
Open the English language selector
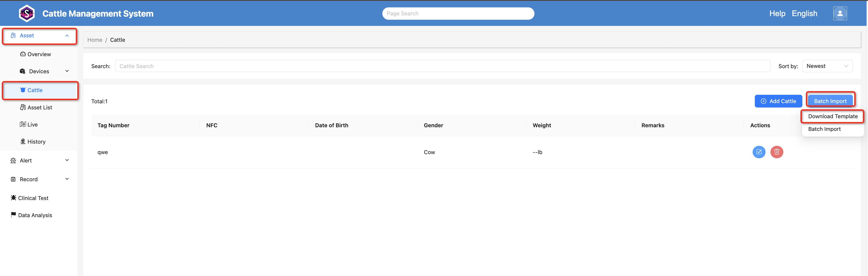(x=804, y=13)
